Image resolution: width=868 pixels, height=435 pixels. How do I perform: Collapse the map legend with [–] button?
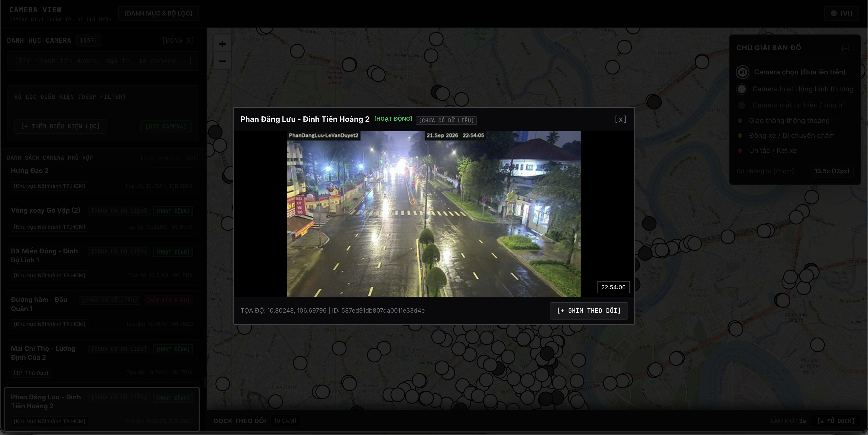845,48
